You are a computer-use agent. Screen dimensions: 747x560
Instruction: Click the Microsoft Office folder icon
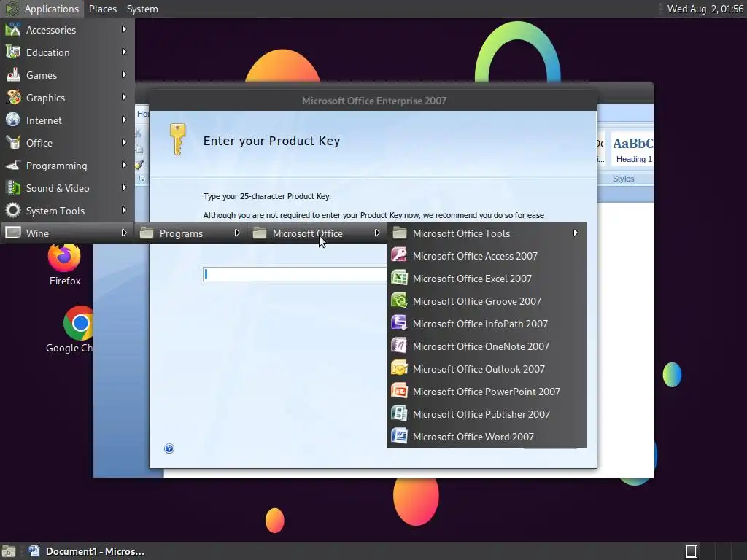(x=259, y=233)
